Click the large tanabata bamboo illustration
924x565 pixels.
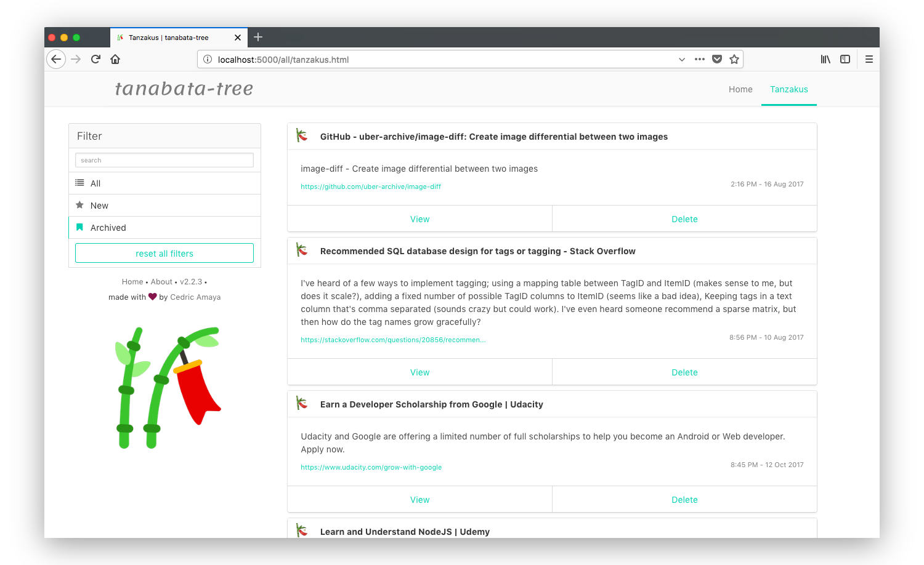(168, 388)
